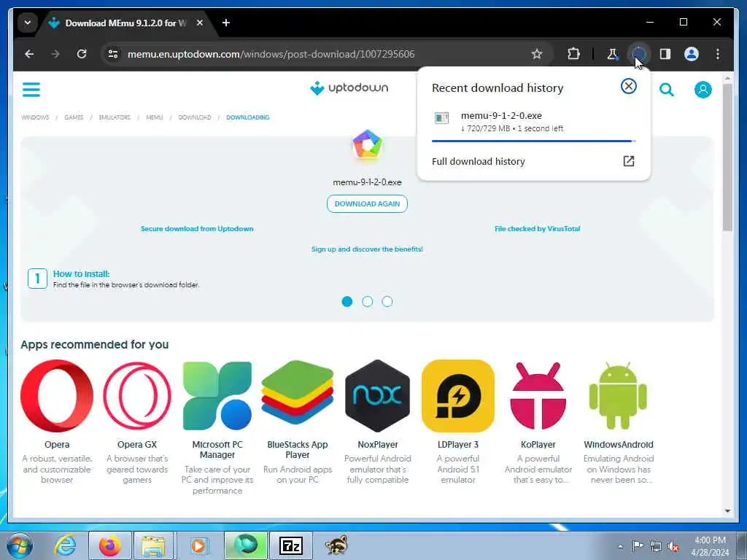Open the tab search dropdown arrow

tap(28, 23)
